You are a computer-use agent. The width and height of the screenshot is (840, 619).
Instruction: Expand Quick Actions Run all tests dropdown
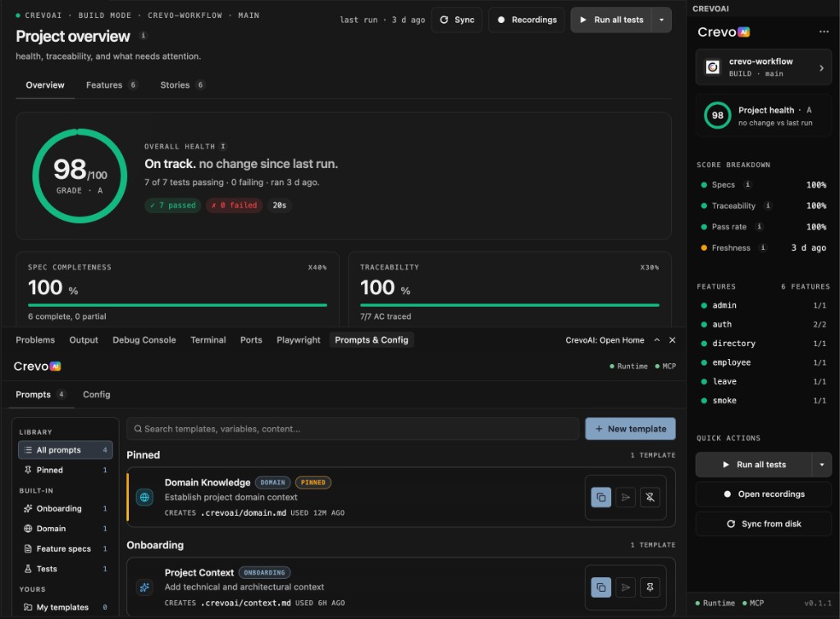coord(822,465)
